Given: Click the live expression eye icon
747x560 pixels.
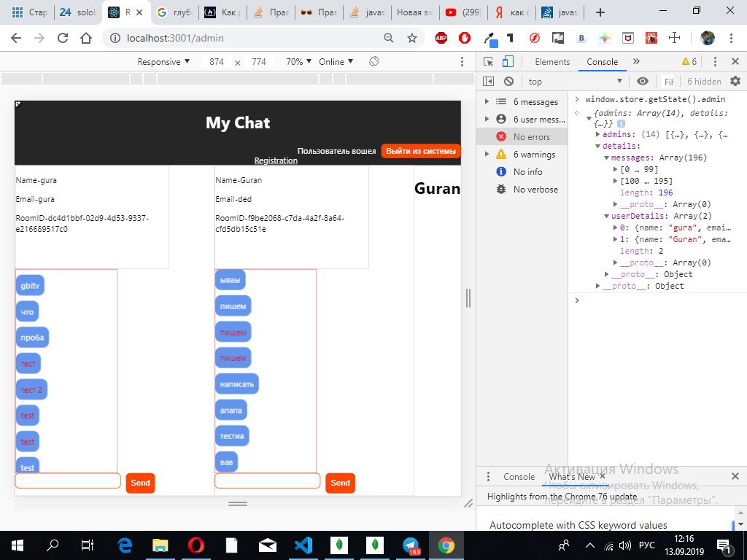Looking at the screenshot, I should point(642,82).
